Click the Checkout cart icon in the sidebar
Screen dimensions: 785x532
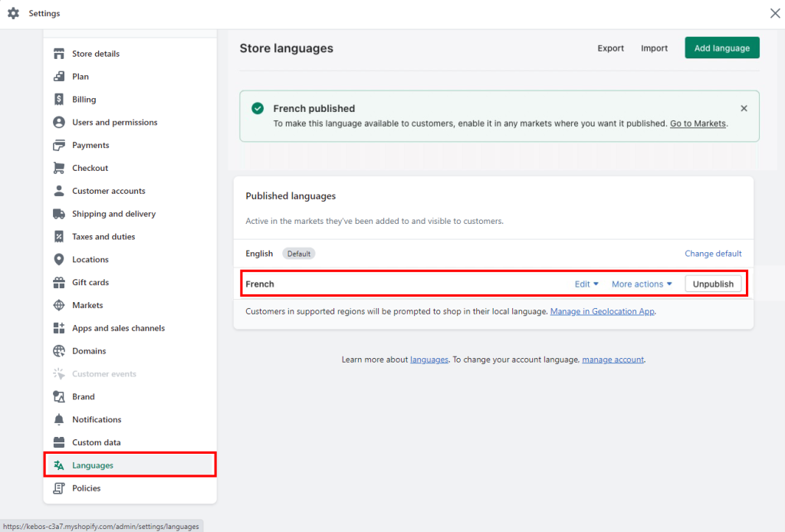click(59, 168)
